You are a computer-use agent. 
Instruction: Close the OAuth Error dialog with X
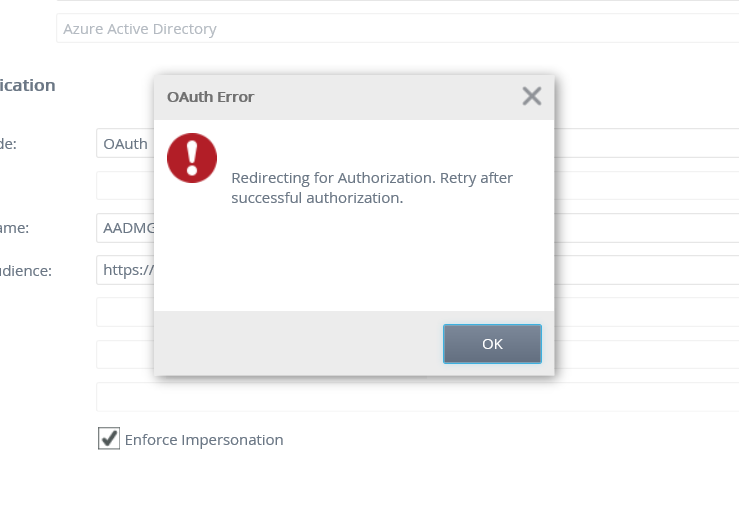(532, 96)
